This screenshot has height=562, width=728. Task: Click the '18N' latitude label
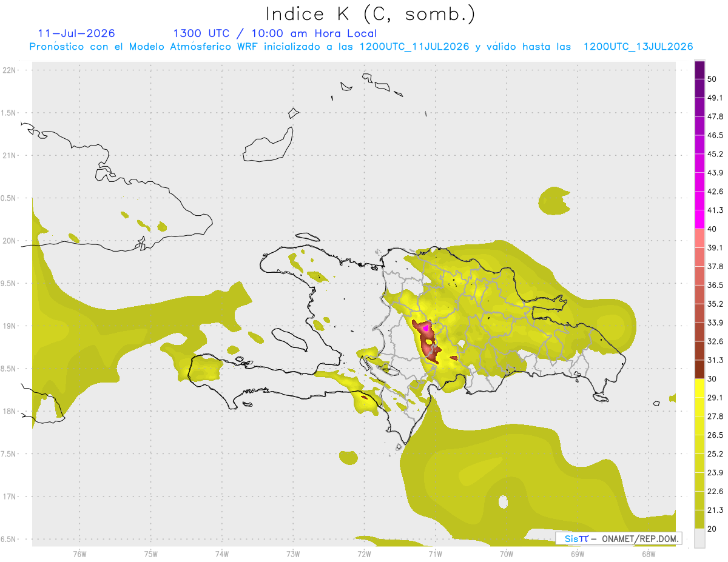click(10, 412)
